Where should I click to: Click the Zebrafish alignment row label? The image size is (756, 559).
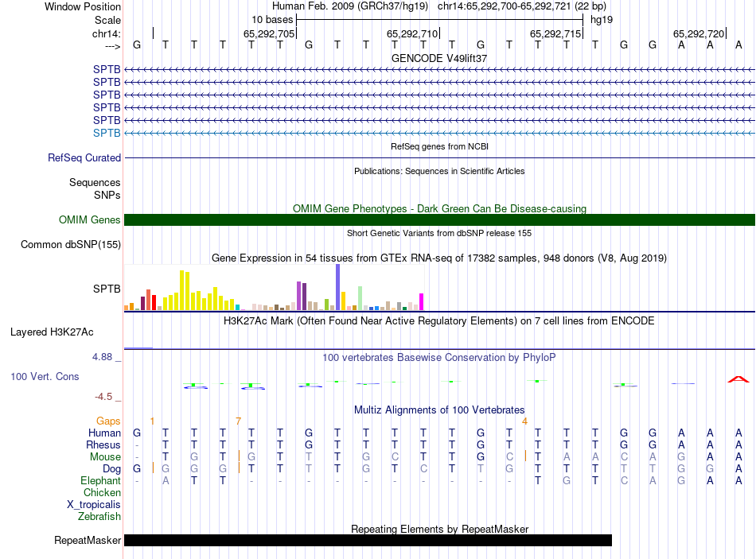click(99, 516)
